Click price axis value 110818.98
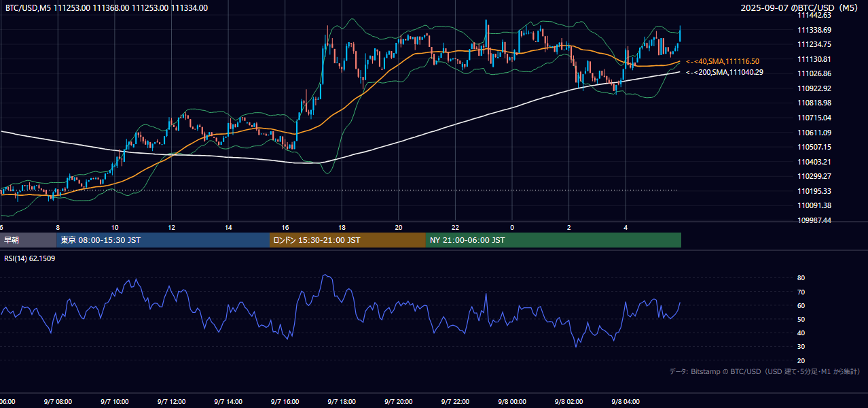 [x=814, y=103]
